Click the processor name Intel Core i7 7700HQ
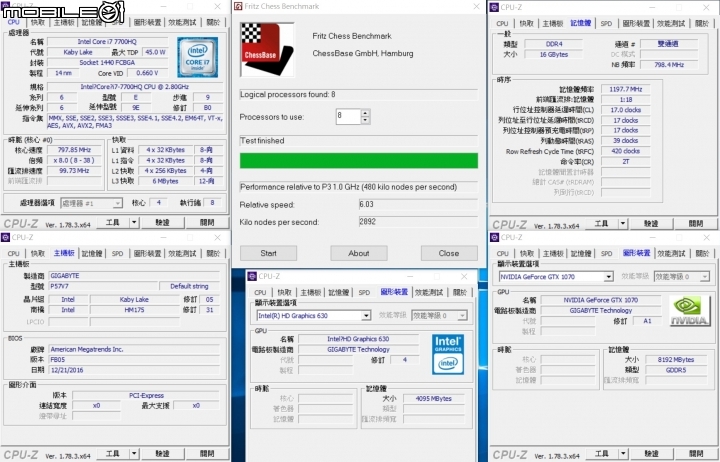This screenshot has width=720, height=462. 107,42
